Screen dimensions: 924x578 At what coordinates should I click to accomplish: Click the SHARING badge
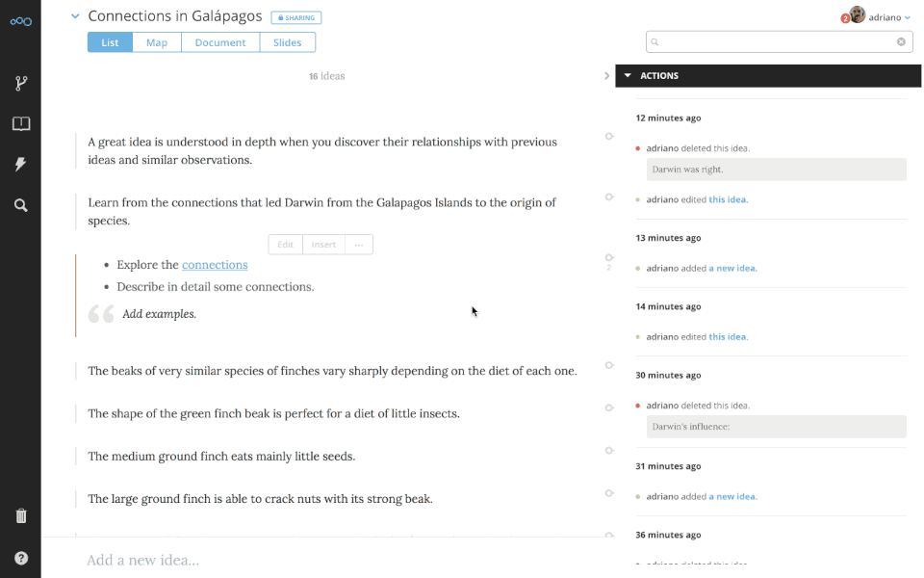click(295, 17)
